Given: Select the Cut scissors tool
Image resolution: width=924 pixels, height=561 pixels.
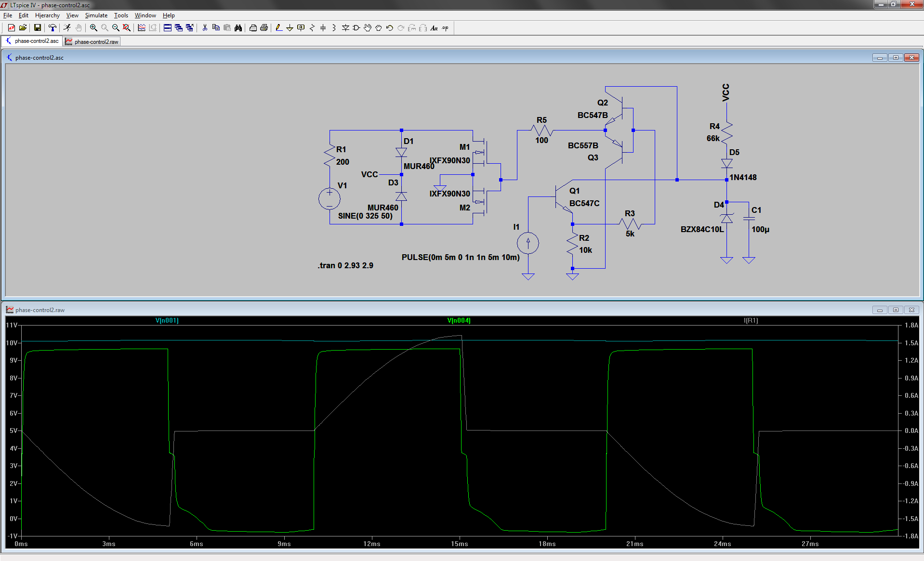Looking at the screenshot, I should [205, 28].
